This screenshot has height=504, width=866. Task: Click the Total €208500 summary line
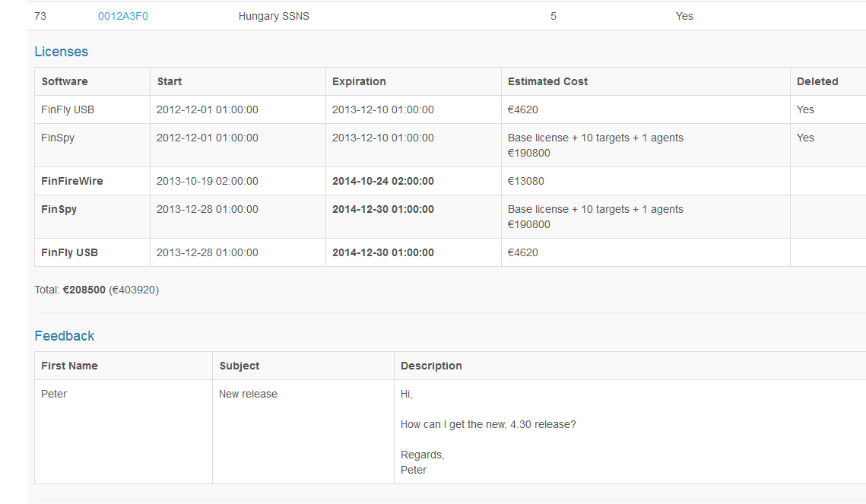tap(97, 290)
